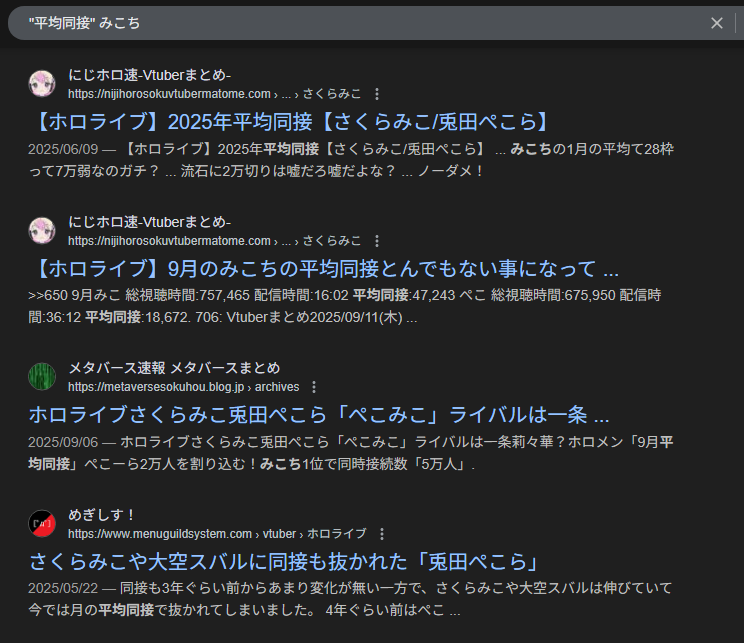Screen dimensions: 744x643
Task: Open the「ぺこみこ」ライバルは一条 result
Action: [319, 415]
